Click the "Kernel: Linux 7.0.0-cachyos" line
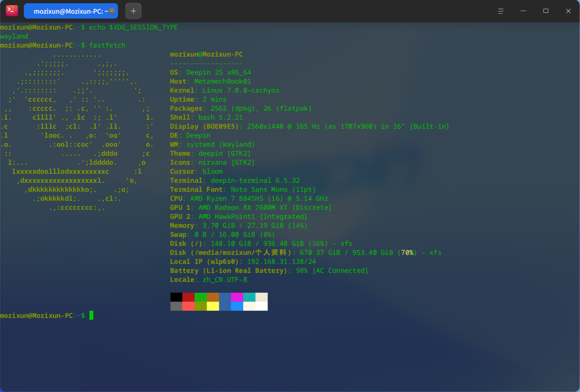The width and height of the screenshot is (580, 392). 225,91
